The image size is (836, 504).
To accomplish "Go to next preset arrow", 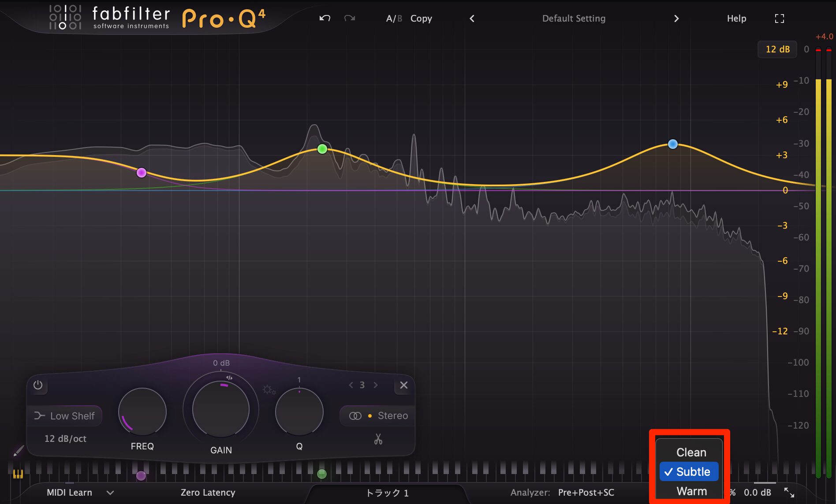I will coord(676,19).
